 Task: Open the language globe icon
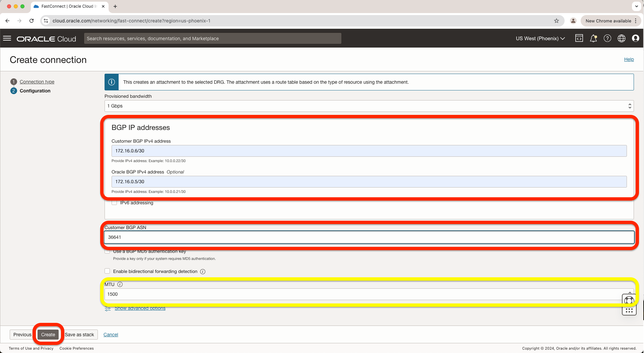[621, 39]
